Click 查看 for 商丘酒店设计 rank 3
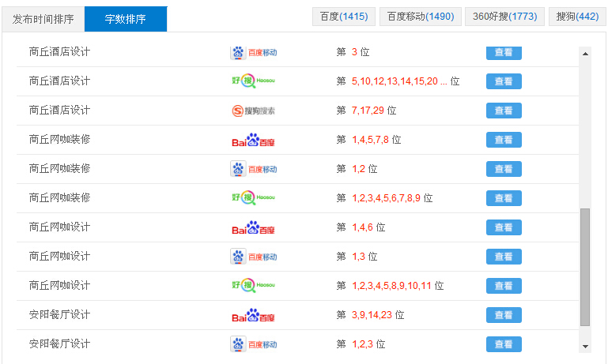The width and height of the screenshot is (608, 364). point(504,53)
